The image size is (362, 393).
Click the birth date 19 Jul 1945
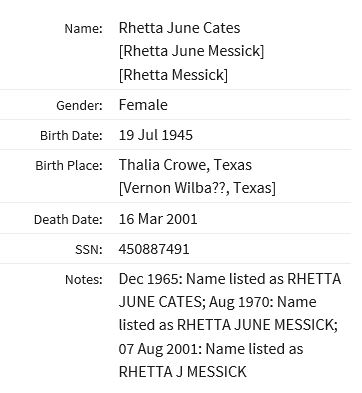coord(156,135)
